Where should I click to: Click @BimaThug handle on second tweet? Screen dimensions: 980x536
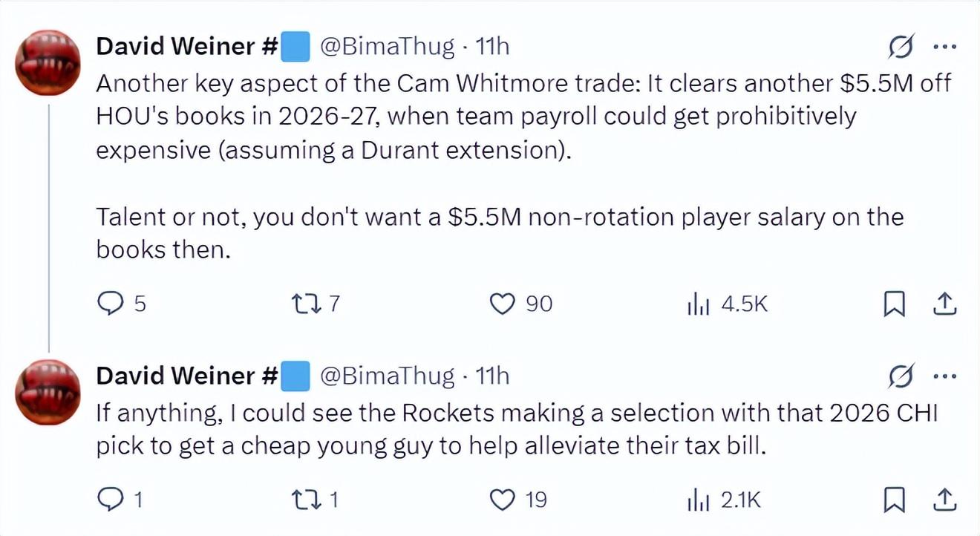387,376
